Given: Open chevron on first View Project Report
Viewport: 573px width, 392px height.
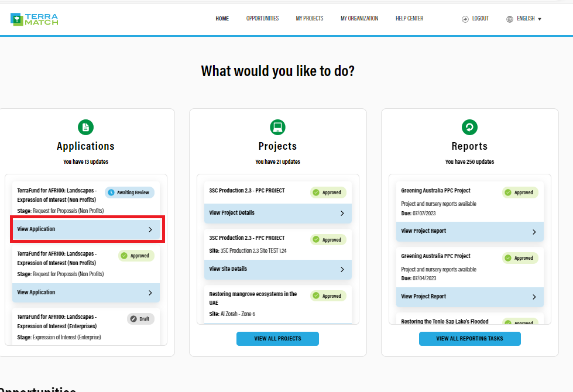Looking at the screenshot, I should click(534, 232).
